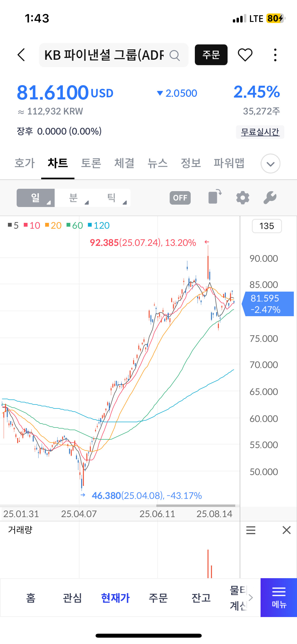This screenshot has height=644, width=297.
Task: Open volume panel hamburger menu icon
Action: 251,530
